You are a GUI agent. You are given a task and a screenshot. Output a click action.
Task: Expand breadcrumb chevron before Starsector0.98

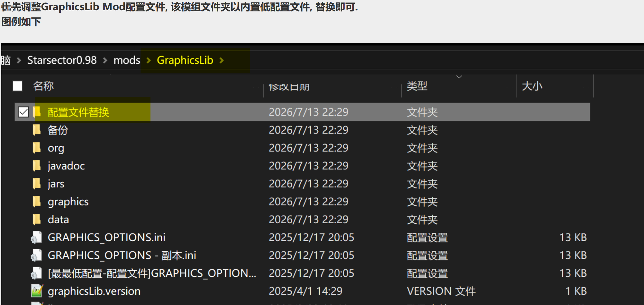pos(19,60)
